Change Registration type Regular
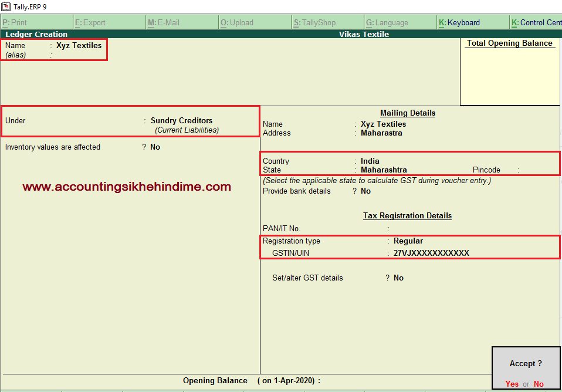 pyautogui.click(x=408, y=241)
